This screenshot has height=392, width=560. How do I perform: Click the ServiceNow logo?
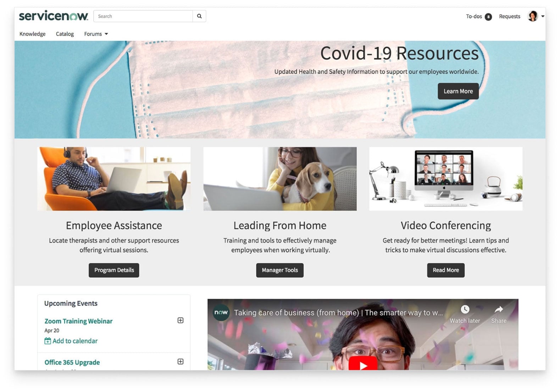54,16
